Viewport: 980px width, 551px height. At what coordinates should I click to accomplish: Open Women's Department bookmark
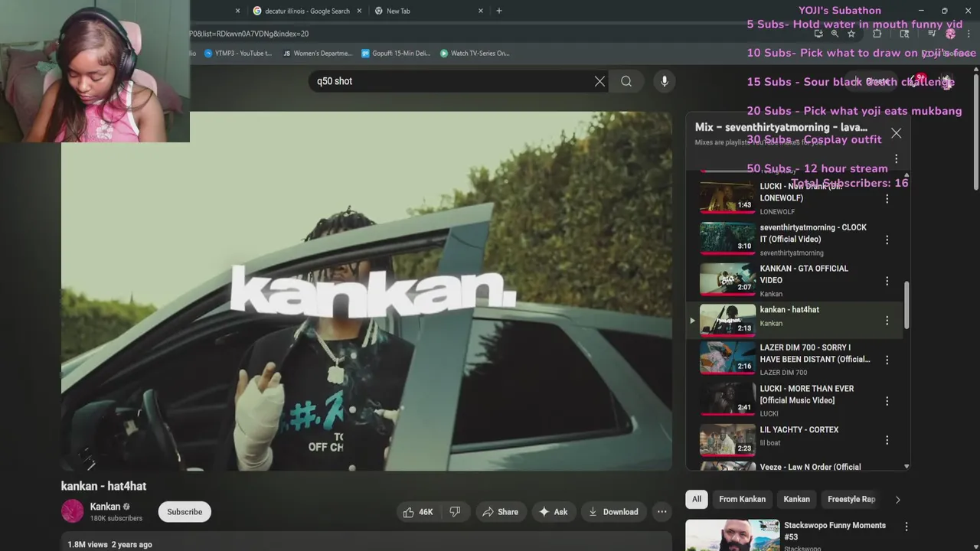[317, 54]
